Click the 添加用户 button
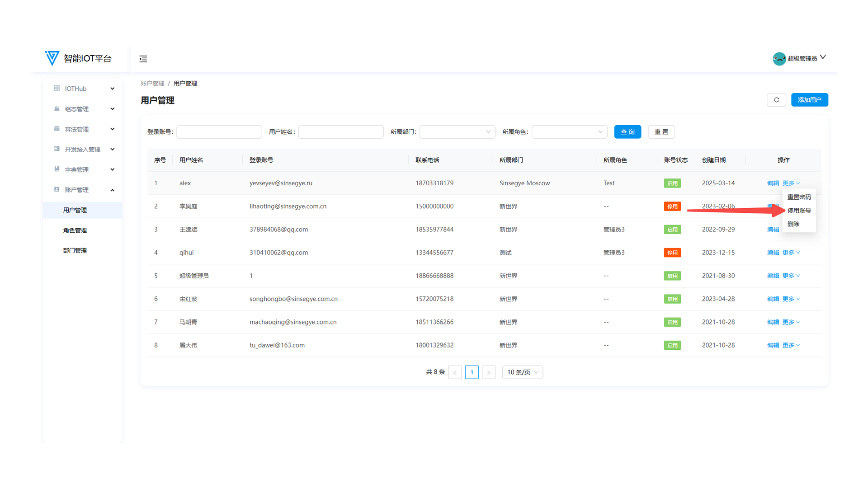The width and height of the screenshot is (868, 488). [809, 100]
